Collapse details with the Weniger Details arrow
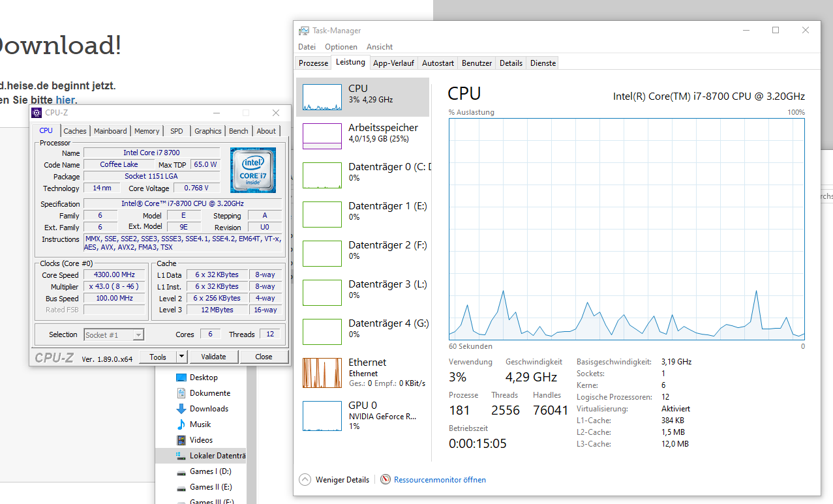 click(305, 479)
